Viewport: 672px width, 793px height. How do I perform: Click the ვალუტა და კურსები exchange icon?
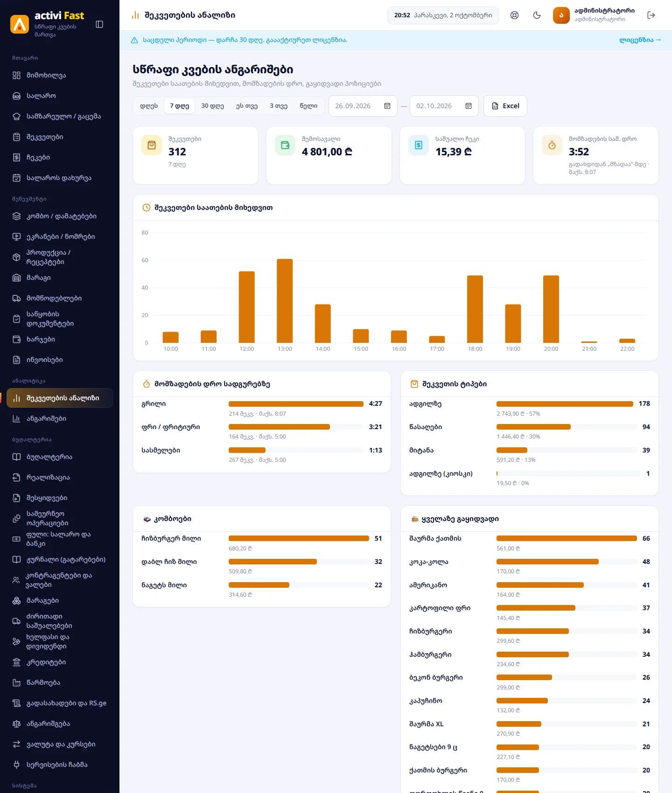click(x=16, y=744)
